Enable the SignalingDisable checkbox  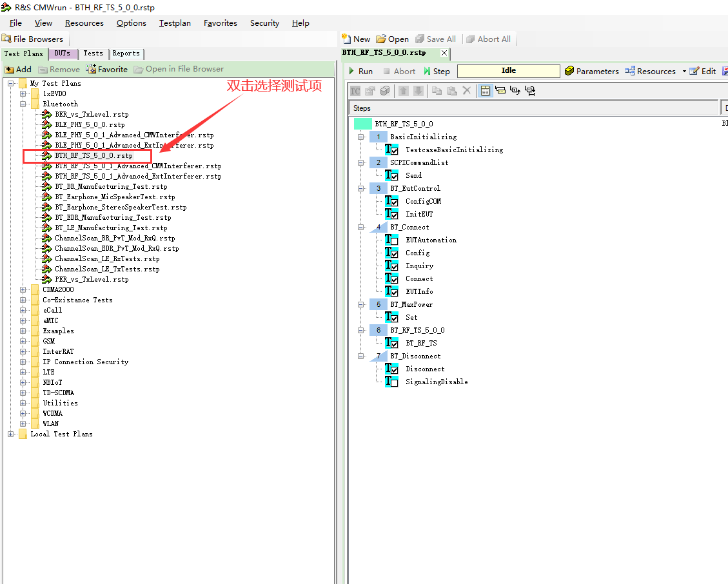point(395,382)
